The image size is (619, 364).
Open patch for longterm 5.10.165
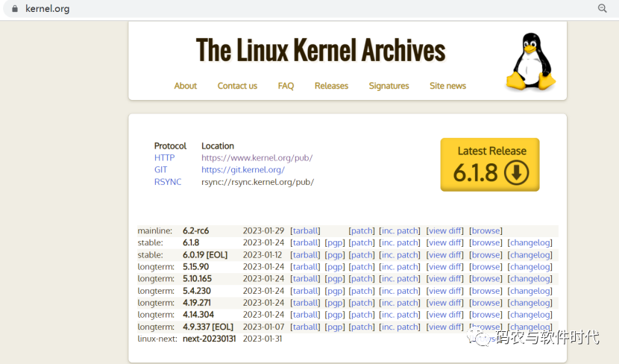pos(362,278)
